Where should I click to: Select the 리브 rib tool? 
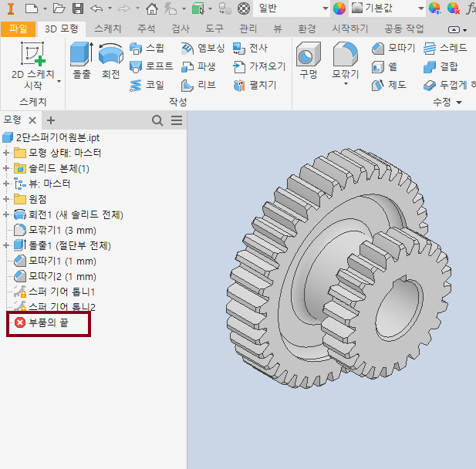[x=198, y=85]
